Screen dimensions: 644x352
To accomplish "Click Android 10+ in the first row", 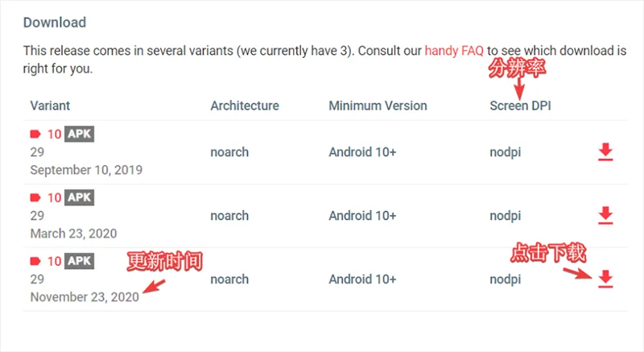I will [363, 152].
